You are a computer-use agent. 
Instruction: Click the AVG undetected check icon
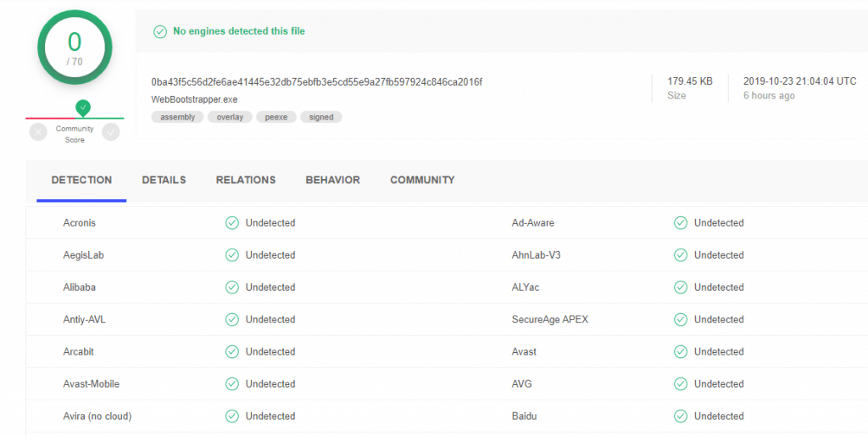[681, 383]
